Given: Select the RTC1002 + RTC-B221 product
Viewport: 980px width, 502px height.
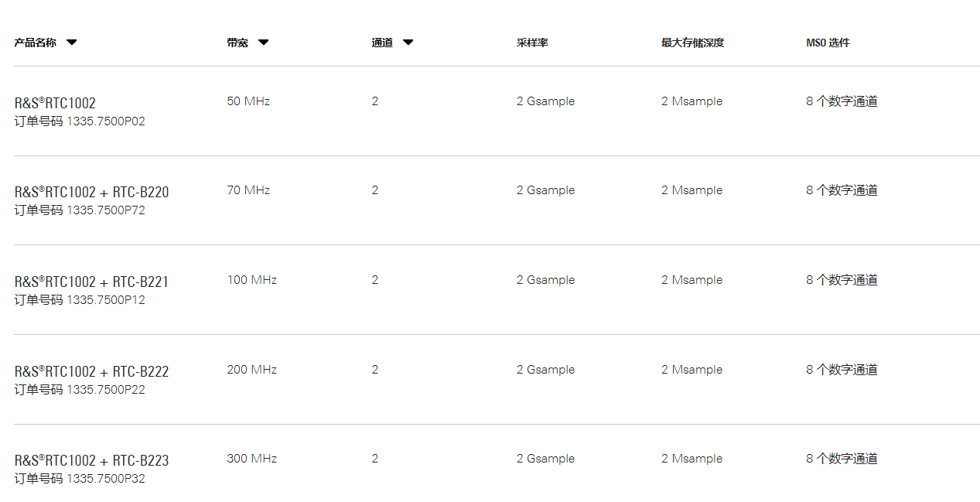Looking at the screenshot, I should [91, 282].
